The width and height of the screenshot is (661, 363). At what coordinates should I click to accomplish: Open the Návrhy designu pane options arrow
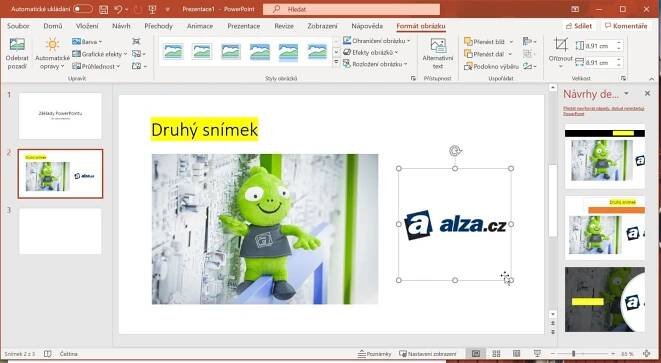626,94
